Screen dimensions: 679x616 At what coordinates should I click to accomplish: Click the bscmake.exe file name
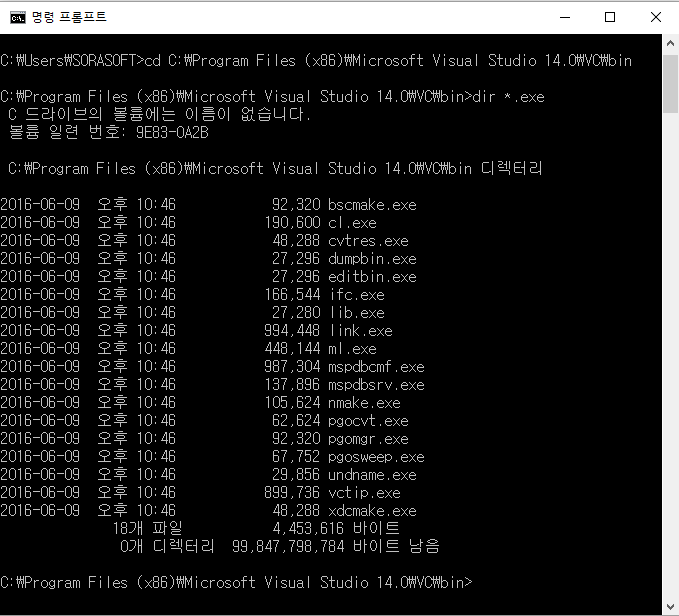tap(372, 204)
